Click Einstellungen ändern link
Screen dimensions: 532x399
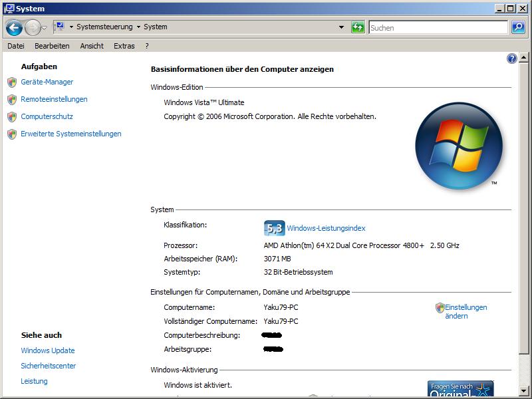pyautogui.click(x=466, y=311)
